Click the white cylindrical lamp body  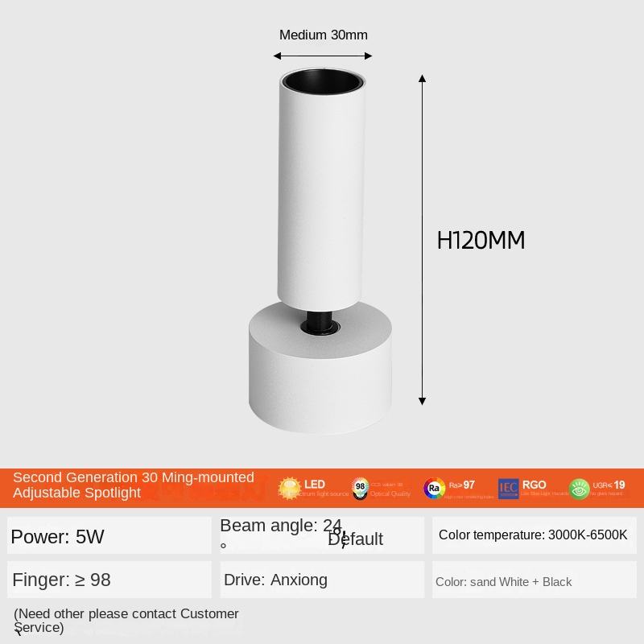tap(320, 191)
